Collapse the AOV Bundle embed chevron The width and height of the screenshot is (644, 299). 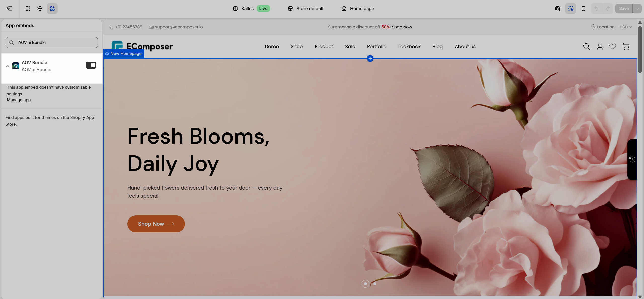click(x=8, y=66)
